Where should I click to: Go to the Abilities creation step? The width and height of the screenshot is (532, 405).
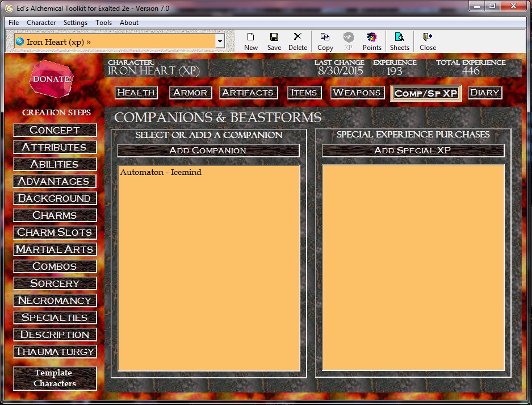tap(55, 164)
